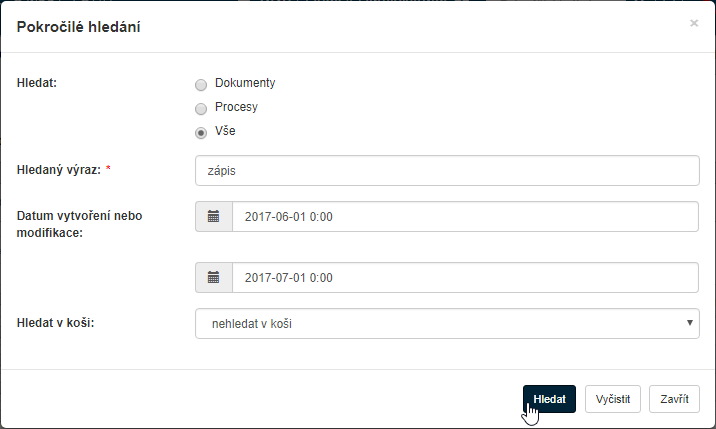Click the 'Procesy' option label text
Viewport: 716px width, 429px height.
pos(236,107)
